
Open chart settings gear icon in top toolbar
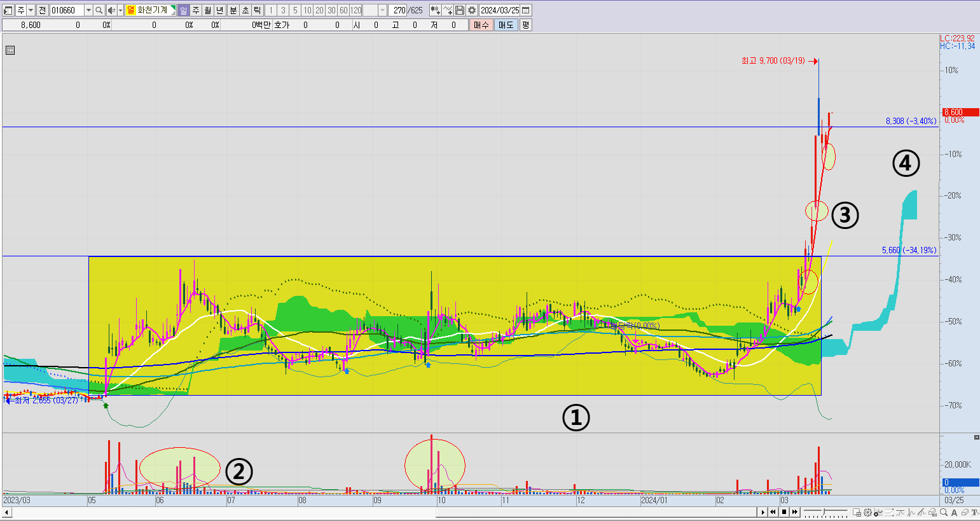click(472, 10)
